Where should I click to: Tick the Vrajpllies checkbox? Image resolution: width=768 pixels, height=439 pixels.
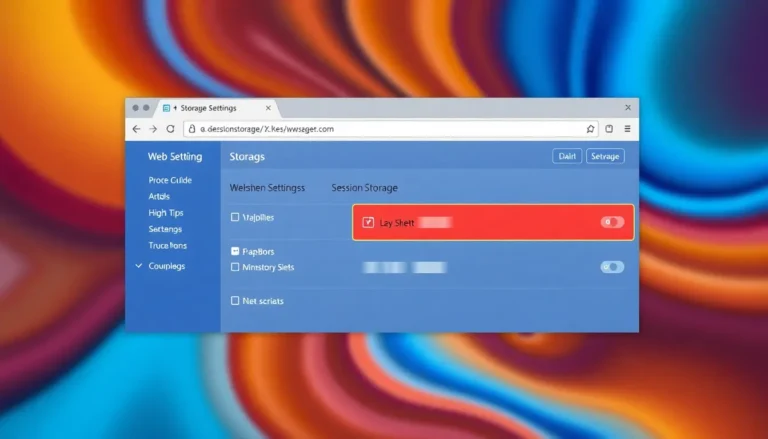[x=235, y=217]
